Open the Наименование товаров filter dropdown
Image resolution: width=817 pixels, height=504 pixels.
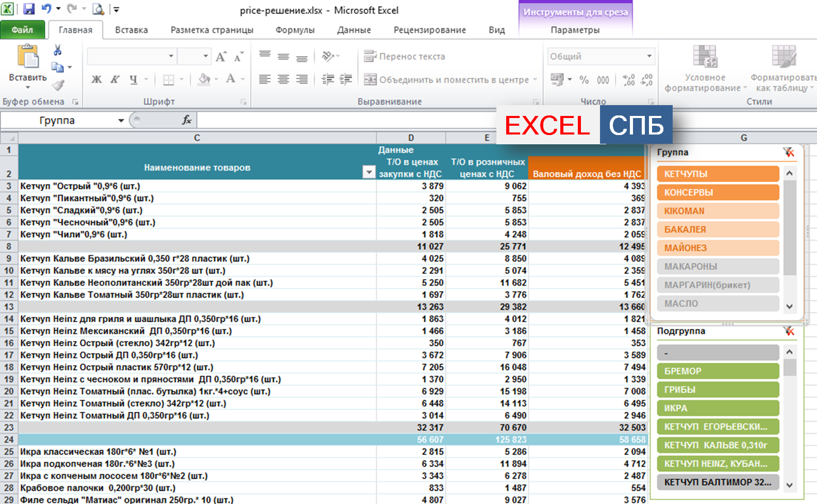pyautogui.click(x=369, y=172)
